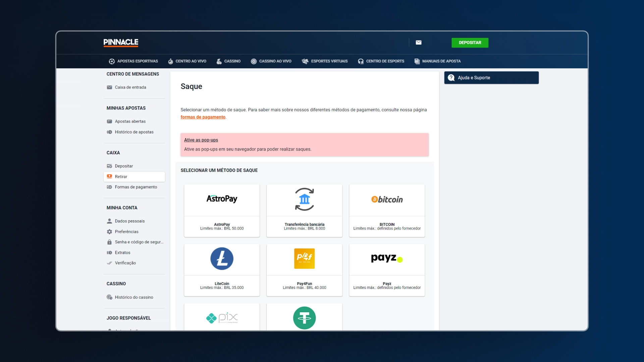Choose Transferência bancária withdrawal method
The image size is (644, 362).
[x=304, y=211]
